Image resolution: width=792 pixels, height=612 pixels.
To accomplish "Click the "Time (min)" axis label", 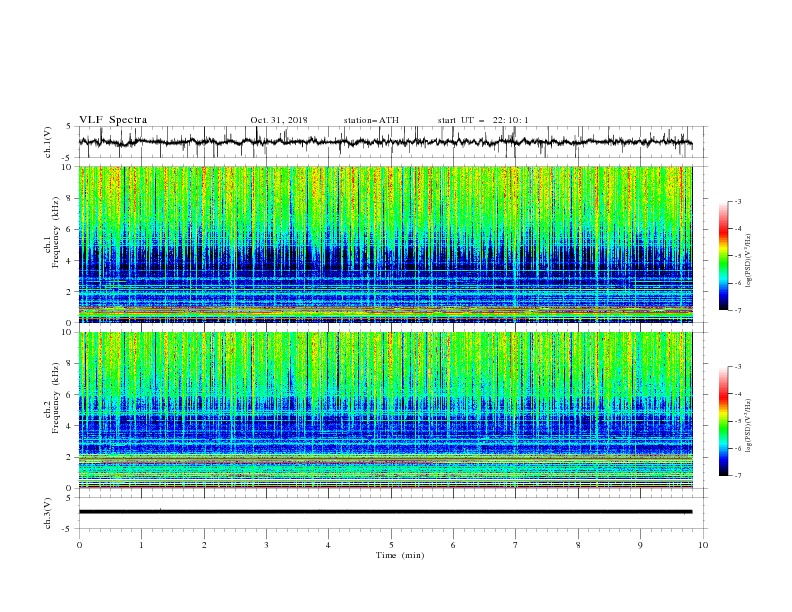I will click(x=400, y=555).
